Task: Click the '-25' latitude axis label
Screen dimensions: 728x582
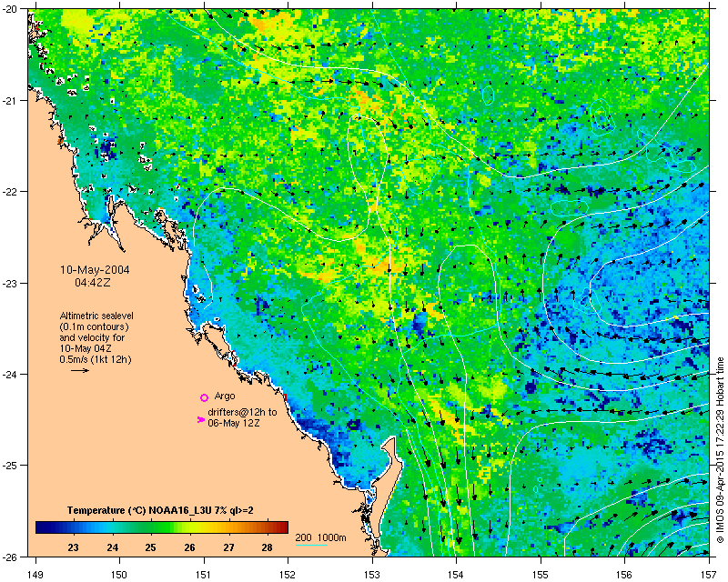Action: (x=10, y=466)
